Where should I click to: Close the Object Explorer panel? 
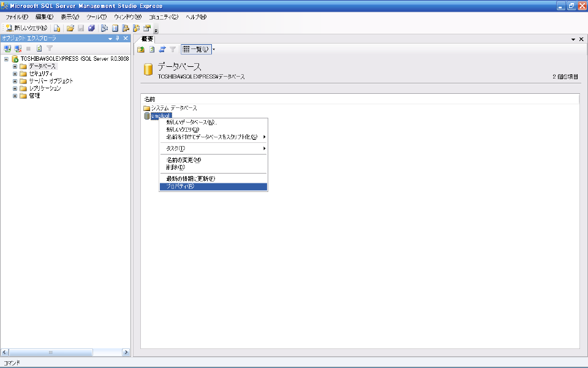[126, 38]
